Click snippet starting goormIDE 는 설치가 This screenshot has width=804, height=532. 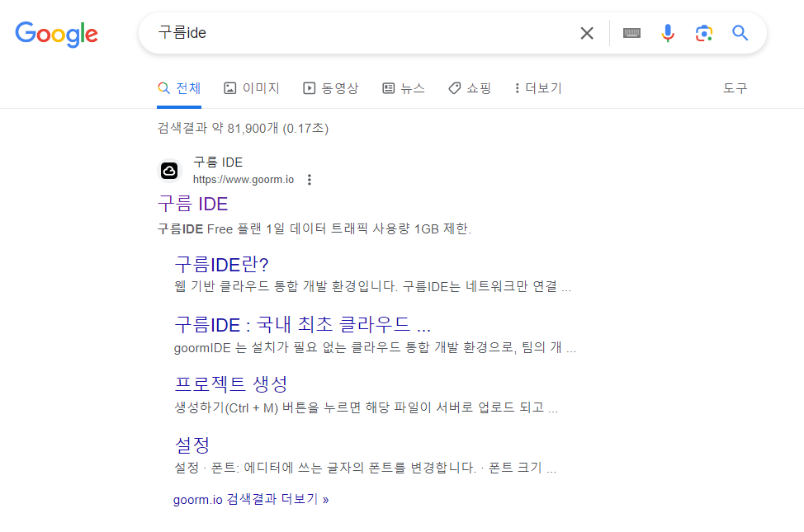375,347
